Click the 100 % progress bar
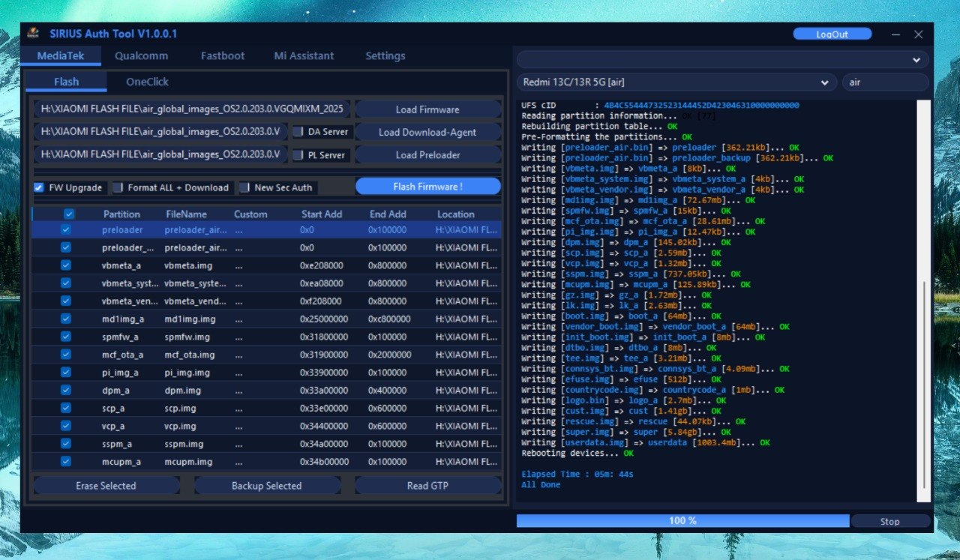Image resolution: width=960 pixels, height=560 pixels. pos(682,521)
